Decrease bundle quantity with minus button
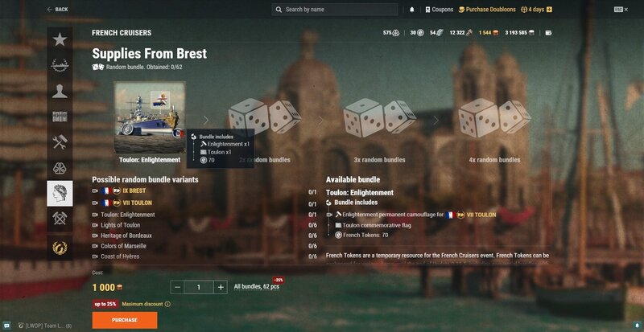 [x=177, y=287]
